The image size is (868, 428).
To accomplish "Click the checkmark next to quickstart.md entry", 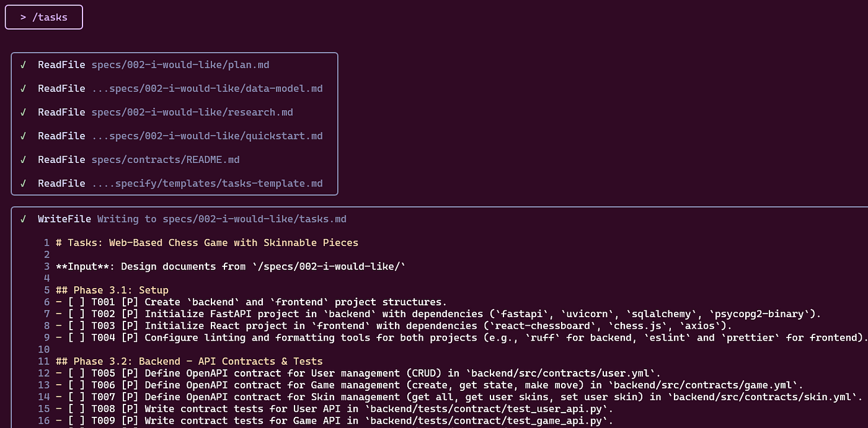I will pyautogui.click(x=23, y=136).
